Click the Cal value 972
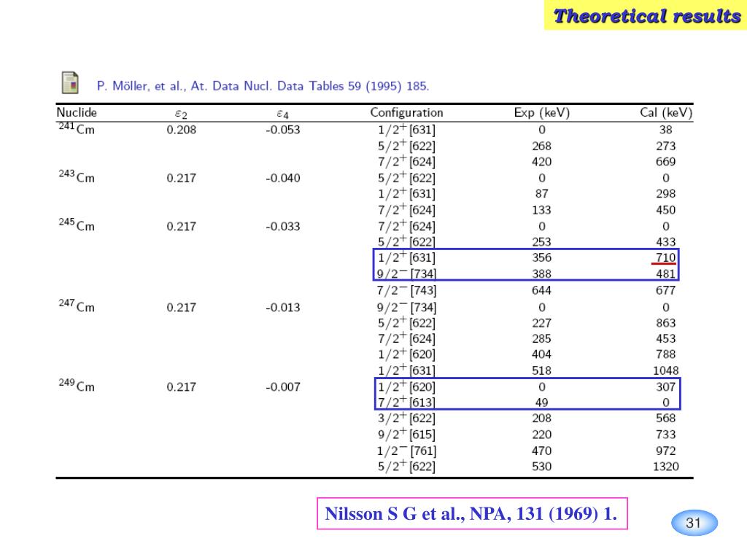Image resolution: width=747 pixels, height=560 pixels. 665,451
